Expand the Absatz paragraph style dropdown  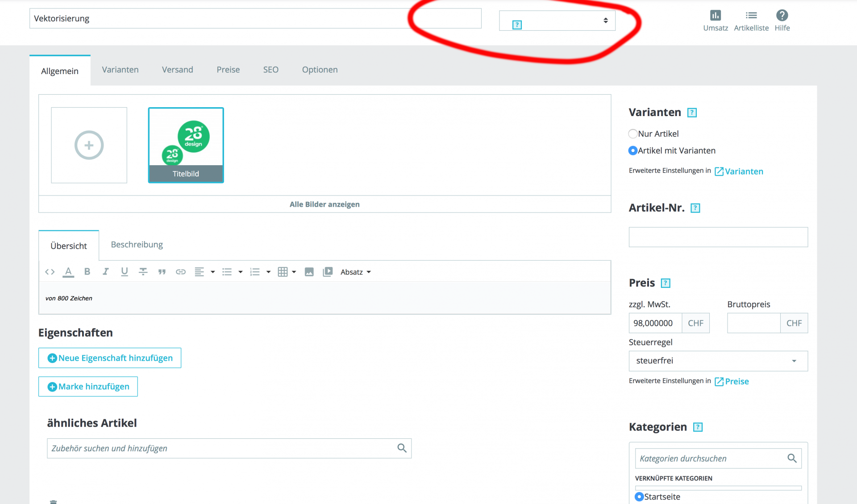coord(356,272)
